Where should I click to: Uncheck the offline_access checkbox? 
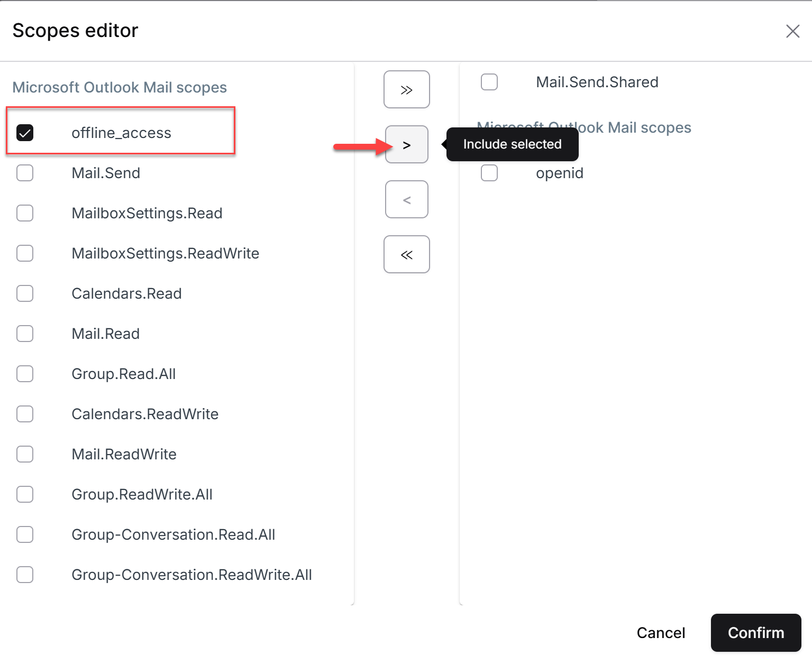(25, 133)
